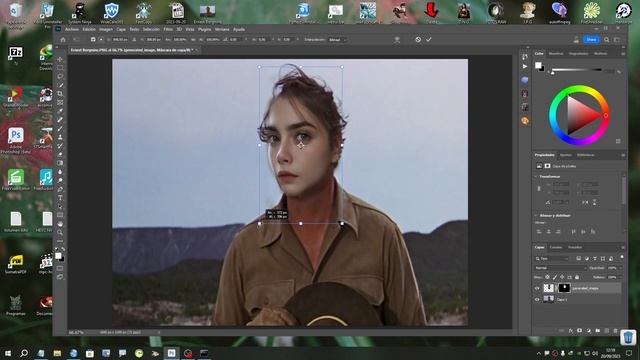Open the Interpolación dropdown
The image size is (640, 360).
tap(338, 40)
